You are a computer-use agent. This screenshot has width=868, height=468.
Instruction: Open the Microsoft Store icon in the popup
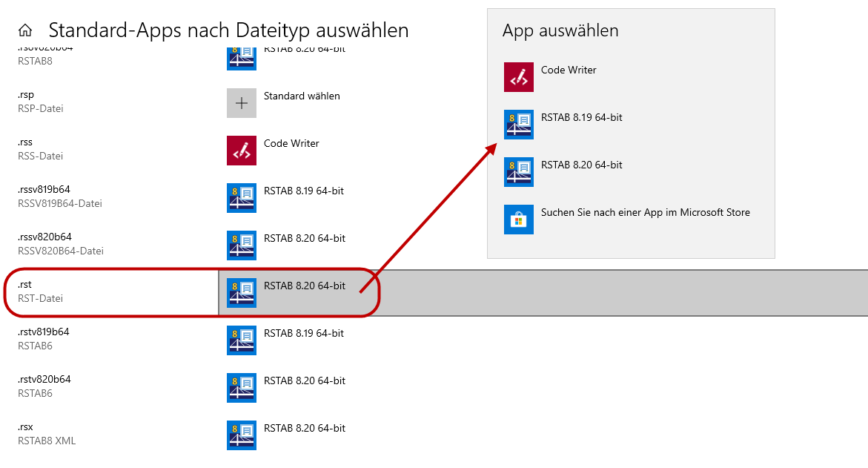(x=518, y=219)
